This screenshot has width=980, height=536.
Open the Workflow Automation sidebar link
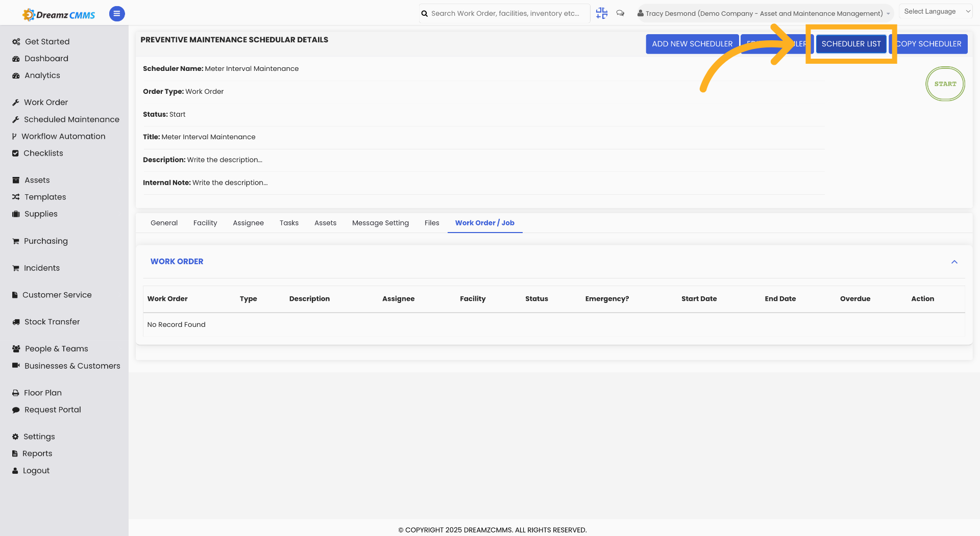pyautogui.click(x=63, y=136)
